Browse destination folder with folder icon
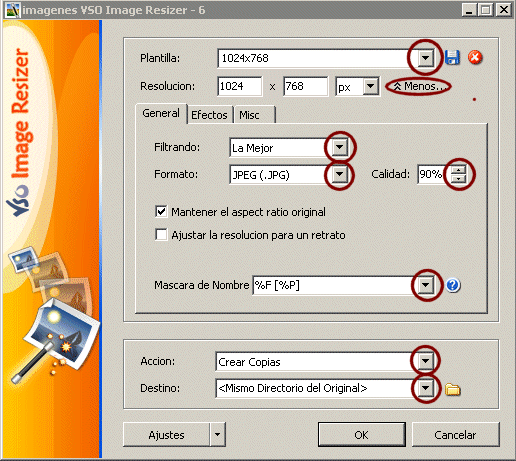Image resolution: width=516 pixels, height=461 pixels. [x=453, y=389]
